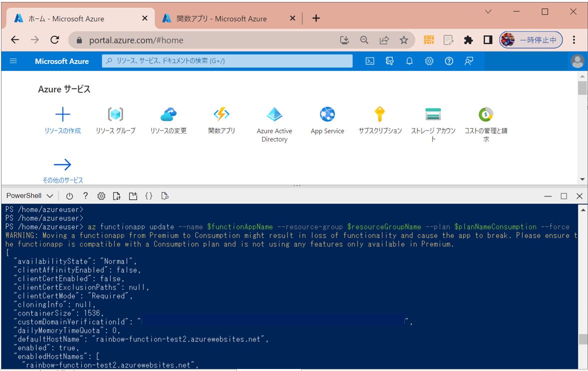The width and height of the screenshot is (588, 371).
Task: Click the Cloud Shell terminal scrollbar thumb
Action: coord(583,339)
